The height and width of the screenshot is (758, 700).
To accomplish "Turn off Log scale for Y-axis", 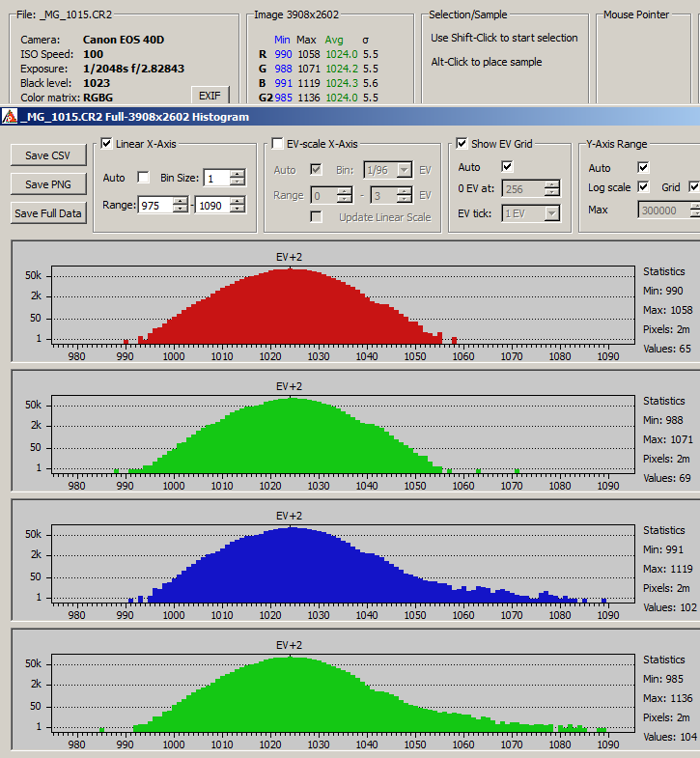I will pyautogui.click(x=644, y=187).
